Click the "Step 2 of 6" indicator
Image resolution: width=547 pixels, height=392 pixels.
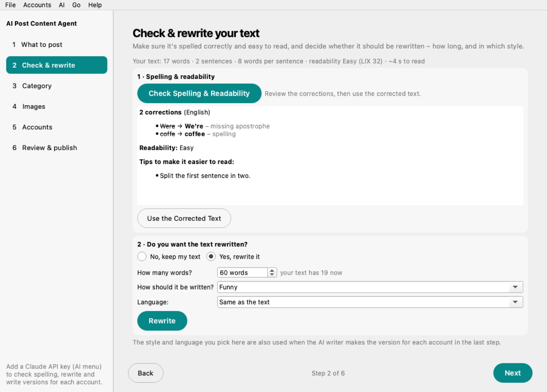point(328,373)
